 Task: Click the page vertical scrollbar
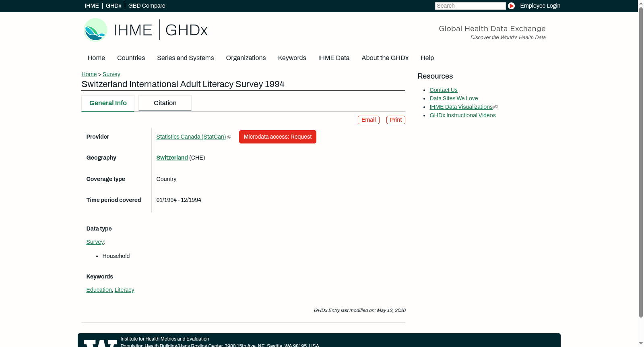pos(641,162)
